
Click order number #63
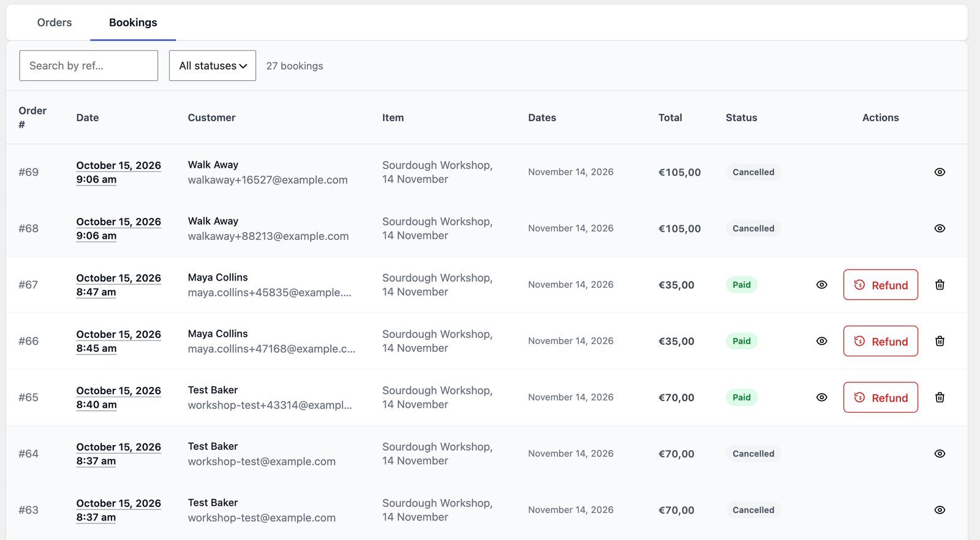(x=28, y=510)
